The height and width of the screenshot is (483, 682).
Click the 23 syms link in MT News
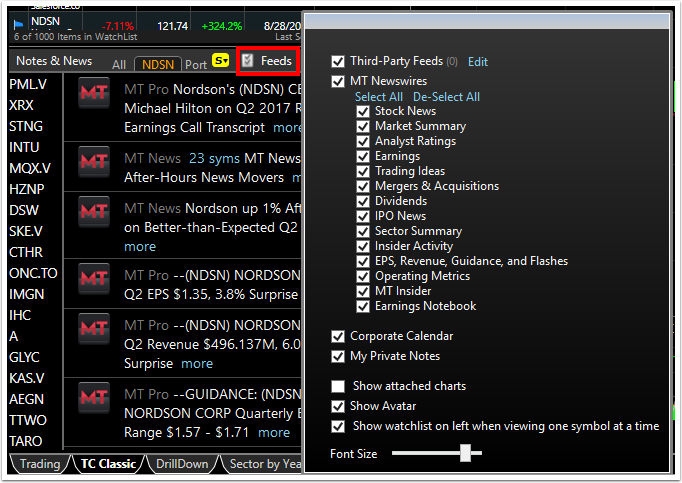(214, 158)
